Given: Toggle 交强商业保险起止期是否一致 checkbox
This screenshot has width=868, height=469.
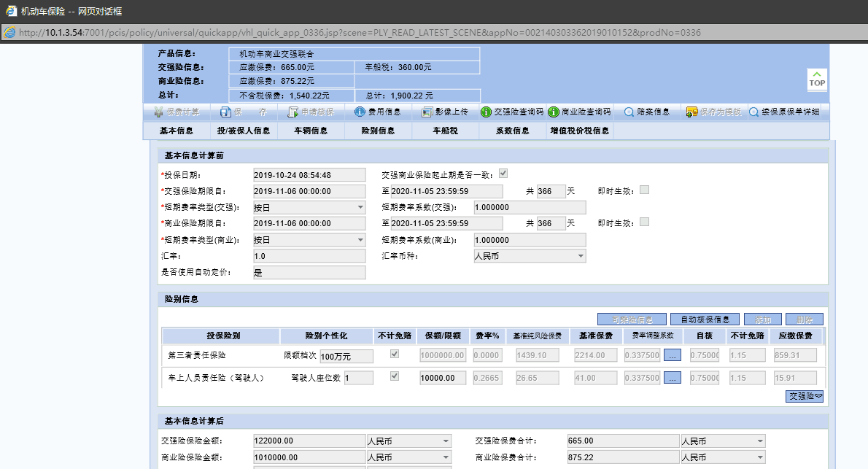Looking at the screenshot, I should pos(503,174).
